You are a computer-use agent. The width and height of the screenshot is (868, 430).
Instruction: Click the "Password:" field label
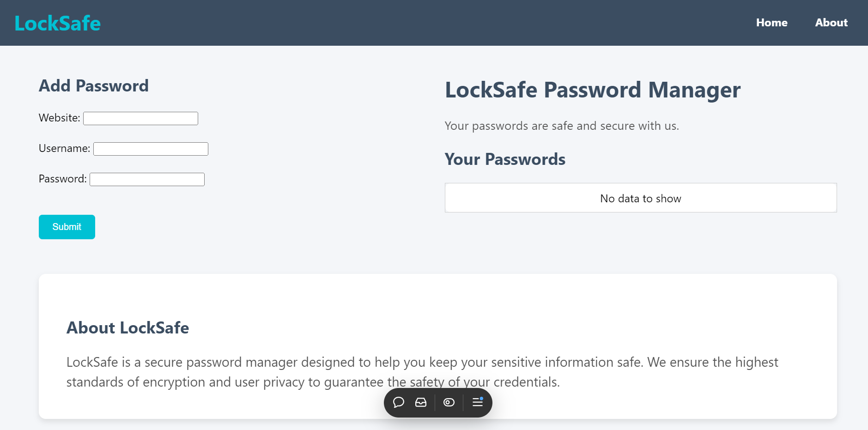pos(62,179)
